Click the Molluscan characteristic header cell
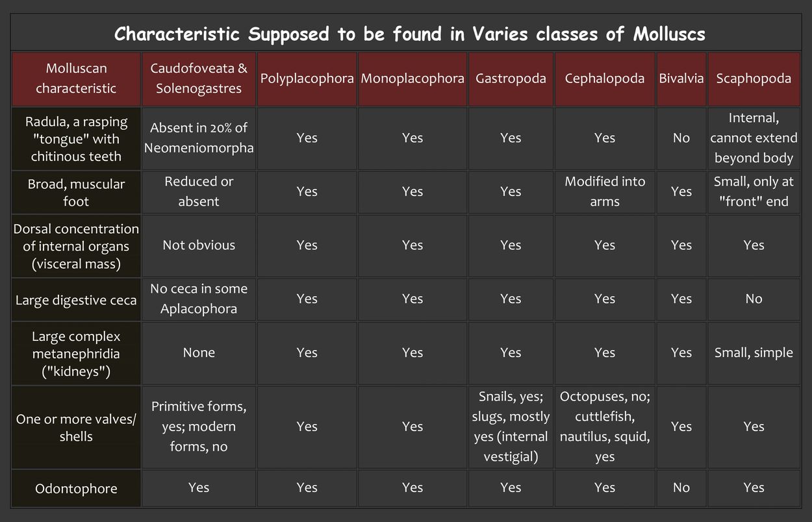Image resolution: width=812 pixels, height=522 pixels. click(x=76, y=79)
